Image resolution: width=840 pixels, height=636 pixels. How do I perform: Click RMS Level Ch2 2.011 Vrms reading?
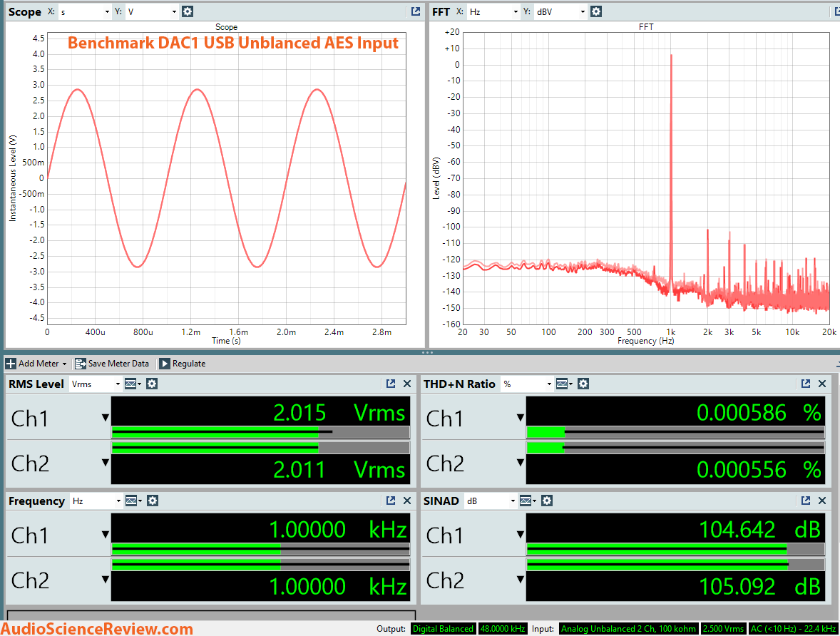(339, 470)
